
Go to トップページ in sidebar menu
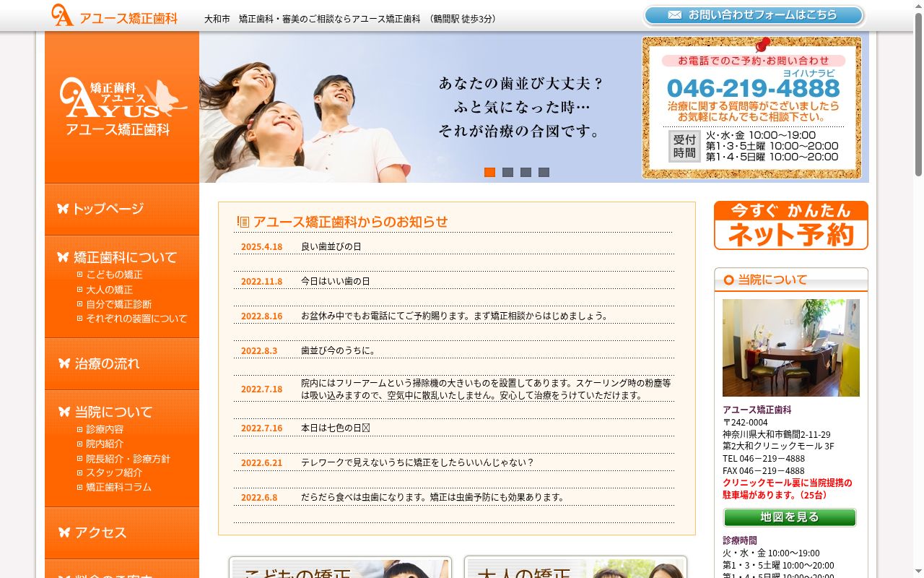click(x=122, y=209)
